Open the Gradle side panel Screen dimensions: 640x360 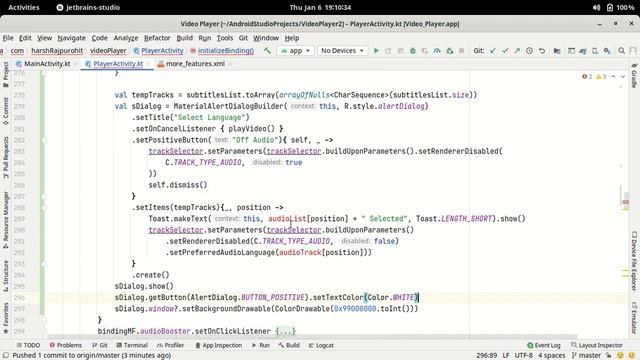tap(634, 76)
